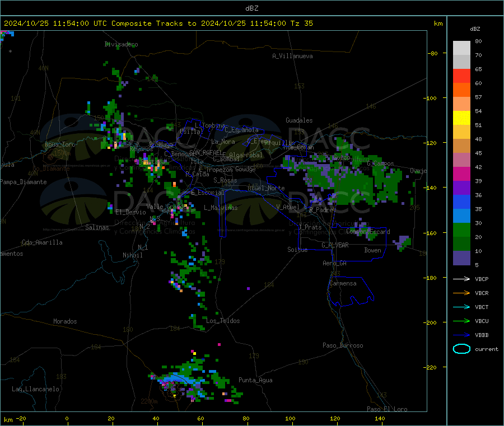Click the 'Aero_GA' map label

(x=335, y=263)
